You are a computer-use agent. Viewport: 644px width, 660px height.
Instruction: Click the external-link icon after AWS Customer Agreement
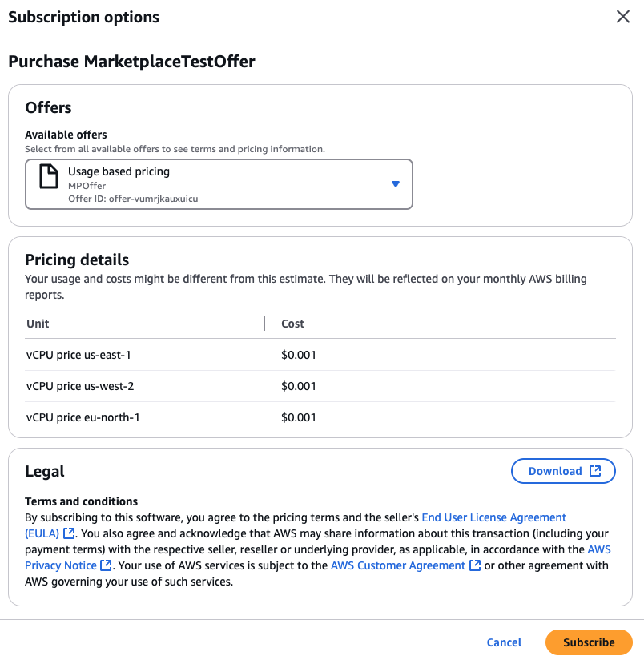[475, 565]
